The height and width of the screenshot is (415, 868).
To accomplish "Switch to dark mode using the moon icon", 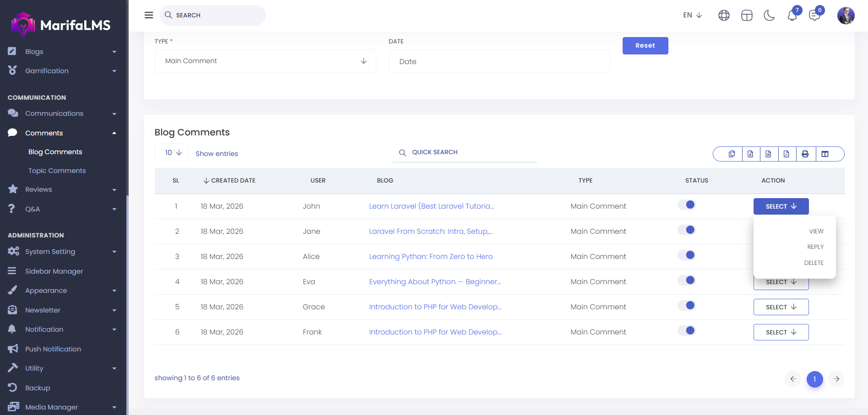I will (x=769, y=16).
